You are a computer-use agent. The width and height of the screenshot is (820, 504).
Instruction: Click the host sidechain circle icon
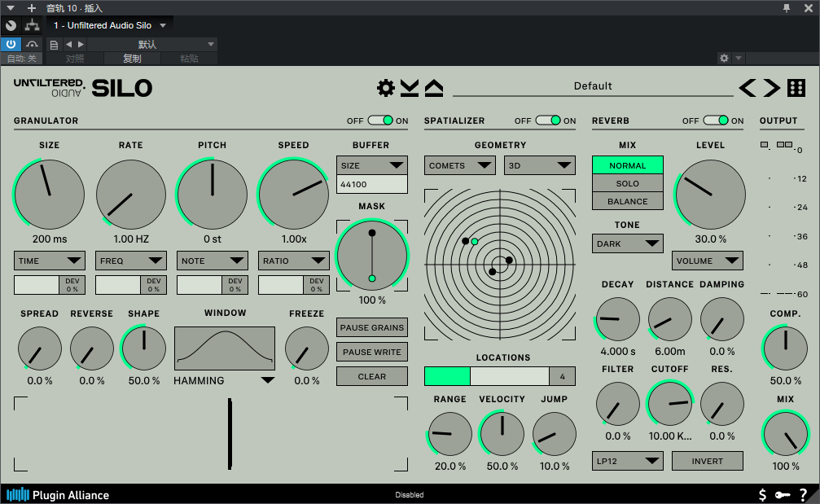(x=11, y=25)
